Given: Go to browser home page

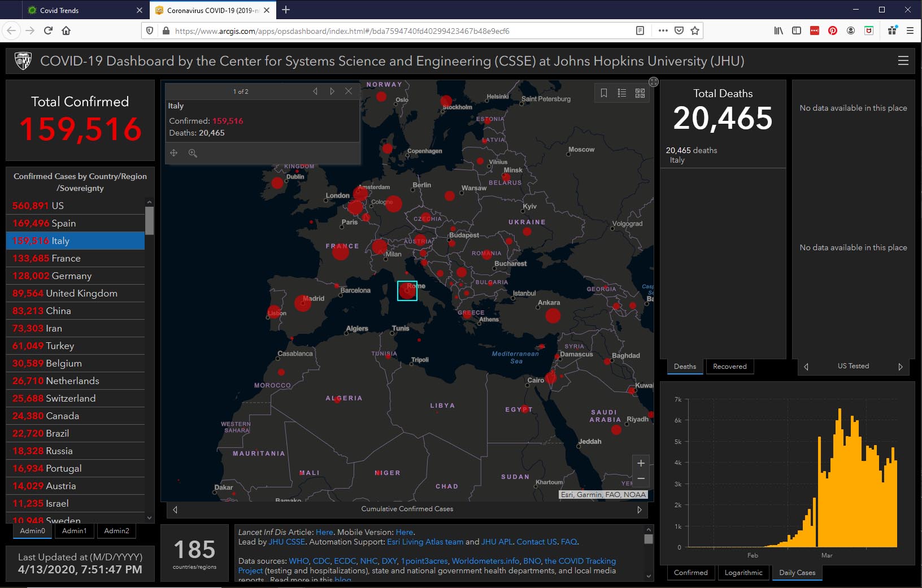Looking at the screenshot, I should 66,31.
